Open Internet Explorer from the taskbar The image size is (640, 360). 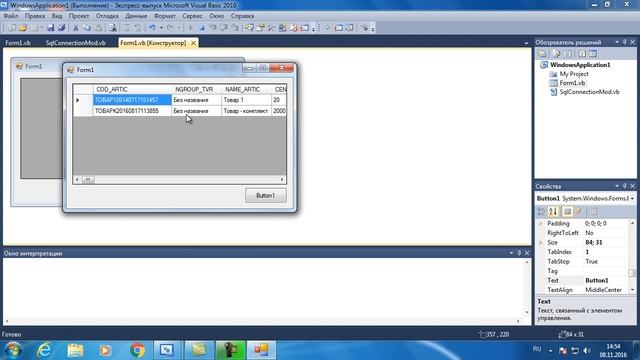point(44,350)
